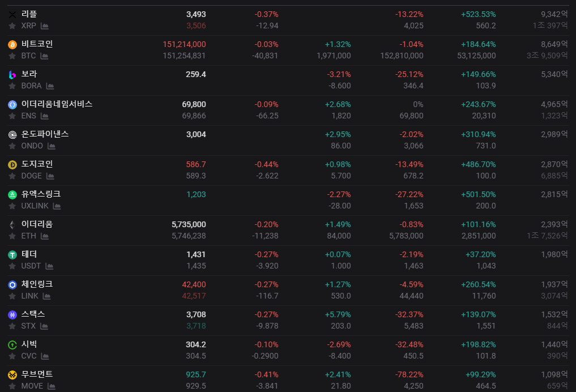Open the 유엑스링크 coin name
The height and width of the screenshot is (392, 576).
[x=41, y=194]
